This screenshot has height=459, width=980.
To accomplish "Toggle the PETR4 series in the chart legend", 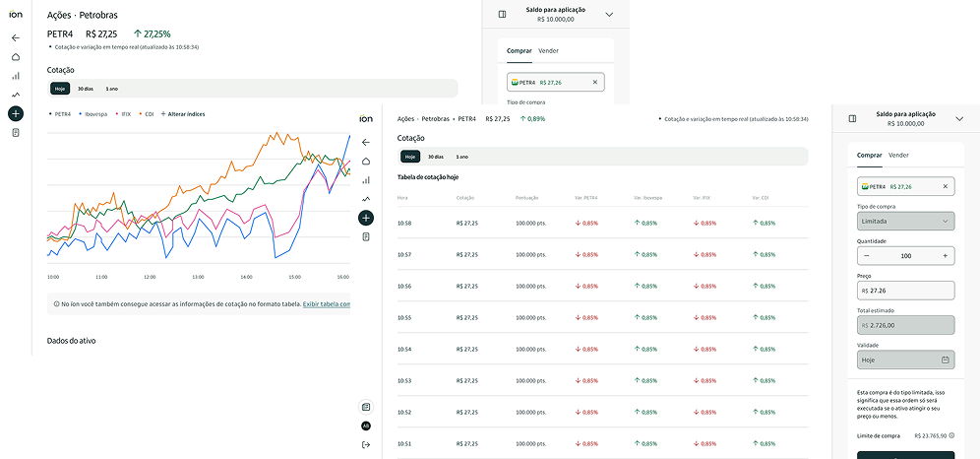I will tap(60, 114).
